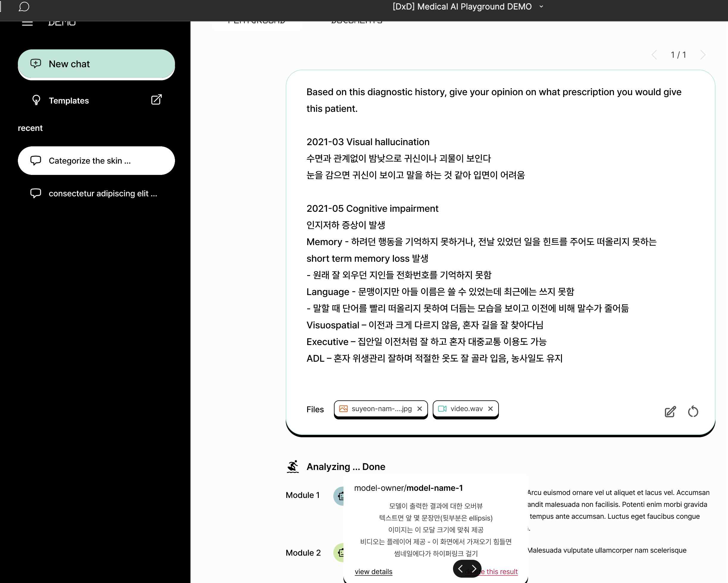Click the chat/conversation sidebar icon
The image size is (728, 583).
pos(24,7)
